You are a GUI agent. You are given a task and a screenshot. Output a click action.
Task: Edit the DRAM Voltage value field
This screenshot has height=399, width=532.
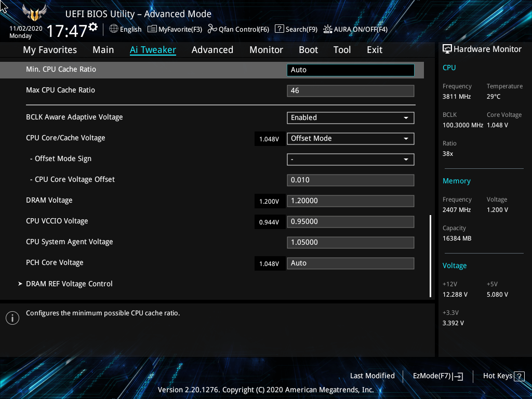351,201
